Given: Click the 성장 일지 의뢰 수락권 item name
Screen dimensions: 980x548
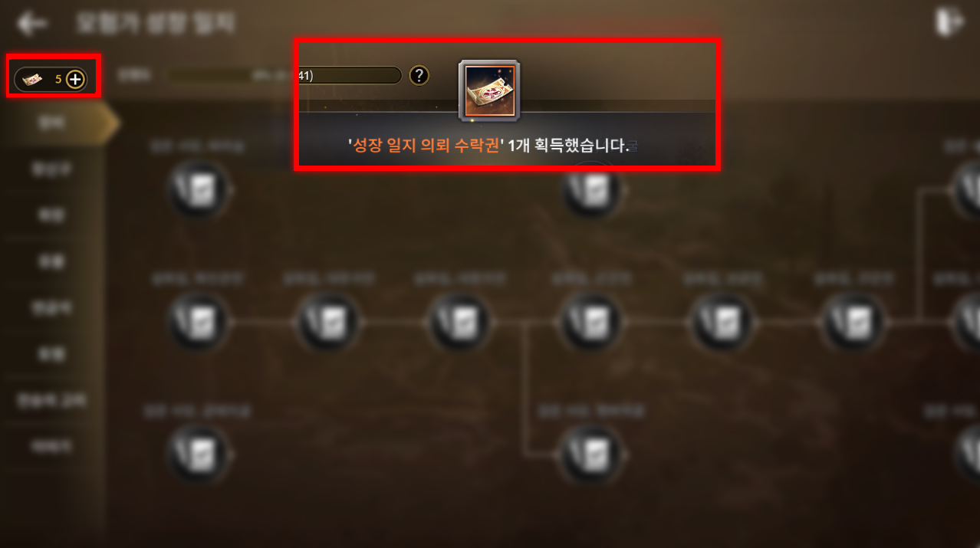Looking at the screenshot, I should pos(425,146).
